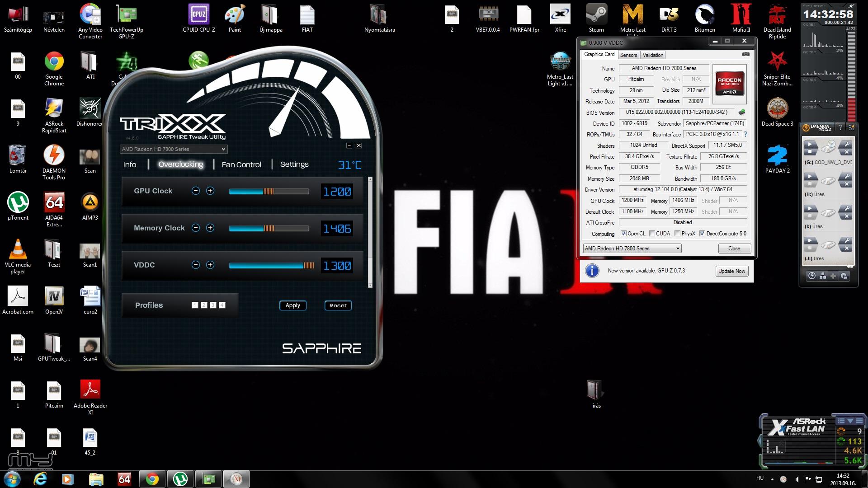Click the Memory Clock slider track
Image resolution: width=868 pixels, height=488 pixels.
coord(269,229)
